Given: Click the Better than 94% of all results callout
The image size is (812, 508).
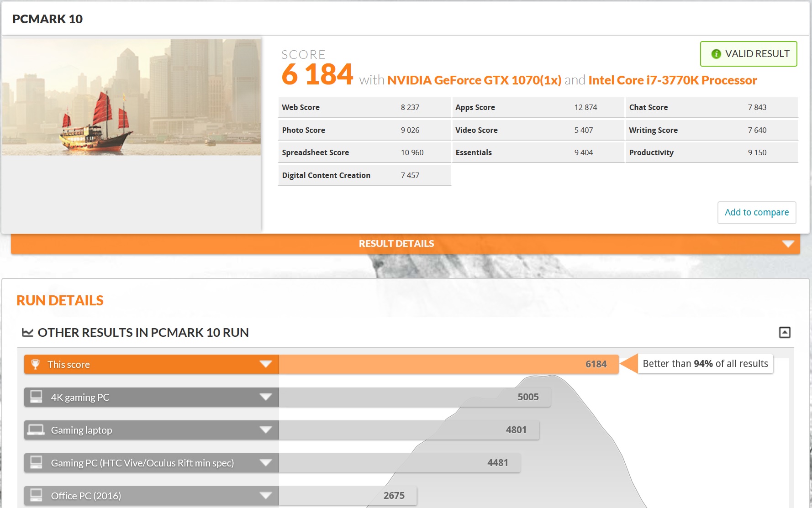Looking at the screenshot, I should (705, 364).
